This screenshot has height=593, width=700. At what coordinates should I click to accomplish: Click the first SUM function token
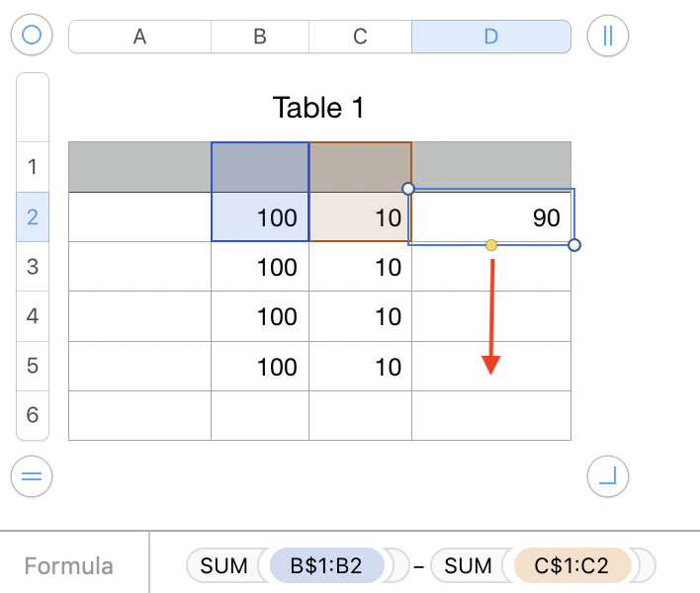pos(223,566)
